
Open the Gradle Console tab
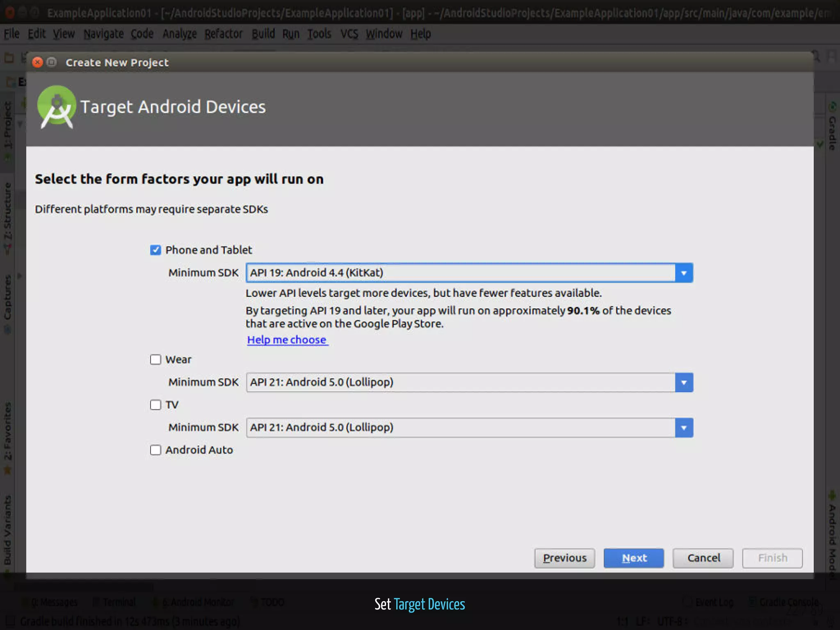(x=784, y=602)
